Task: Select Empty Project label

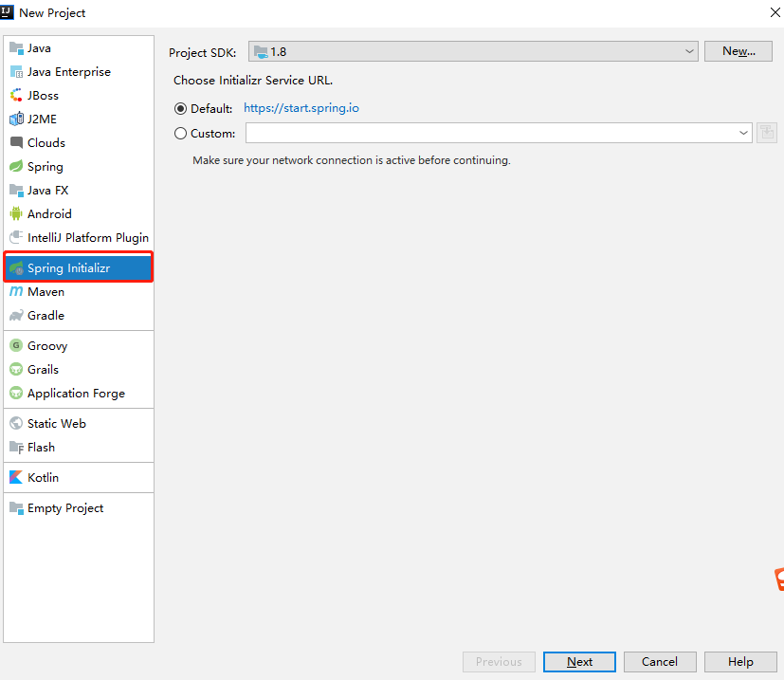Action: point(65,508)
